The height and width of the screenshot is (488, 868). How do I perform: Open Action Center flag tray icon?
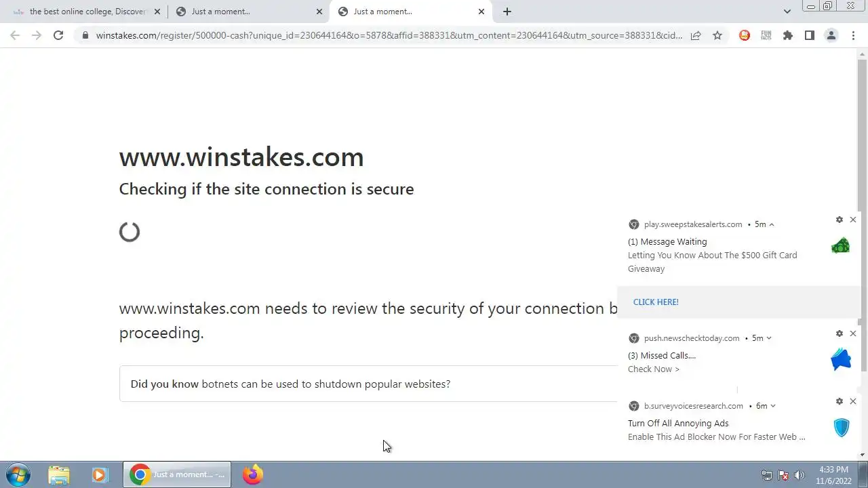point(783,475)
